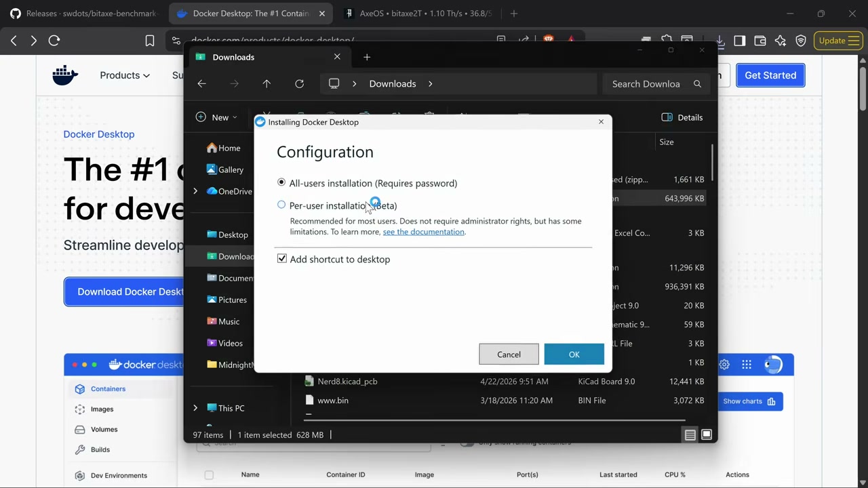Click the KiCad file icon beside Nerd8.kicad_pcb
Viewport: 868px width, 488px height.
click(x=309, y=382)
